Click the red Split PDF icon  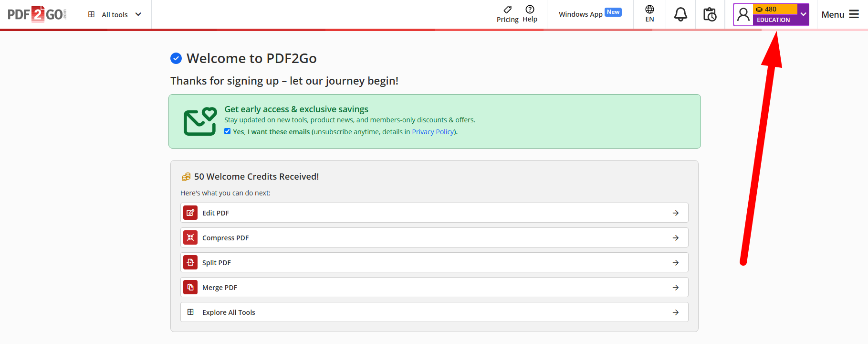click(190, 262)
